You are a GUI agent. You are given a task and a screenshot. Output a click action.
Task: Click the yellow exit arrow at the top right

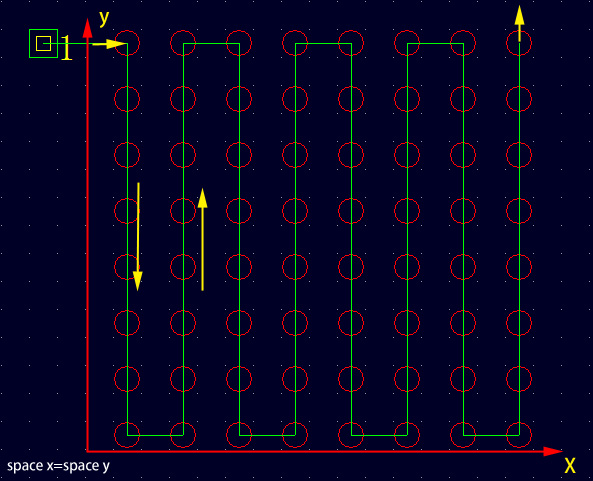tap(519, 23)
